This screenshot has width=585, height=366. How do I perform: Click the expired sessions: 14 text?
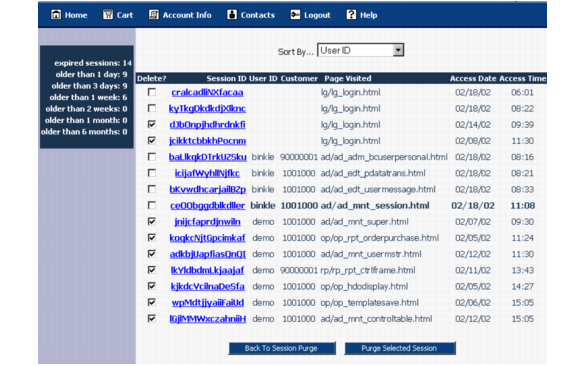93,63
